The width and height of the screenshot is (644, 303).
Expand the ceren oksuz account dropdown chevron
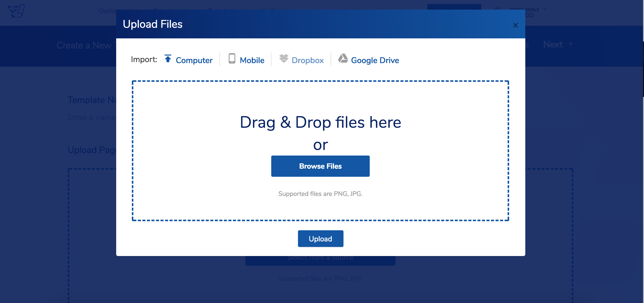point(545,9)
